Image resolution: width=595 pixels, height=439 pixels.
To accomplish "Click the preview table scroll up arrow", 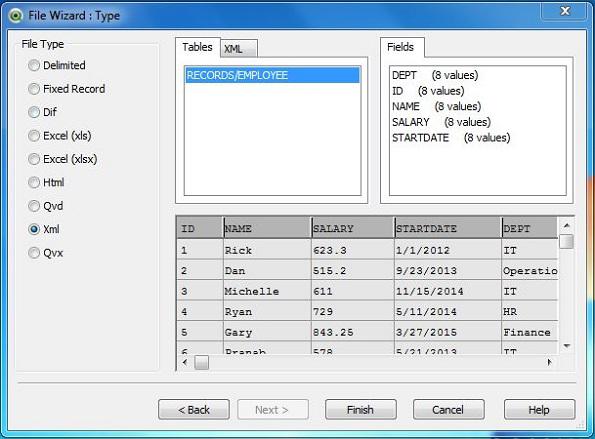I will coord(567,226).
